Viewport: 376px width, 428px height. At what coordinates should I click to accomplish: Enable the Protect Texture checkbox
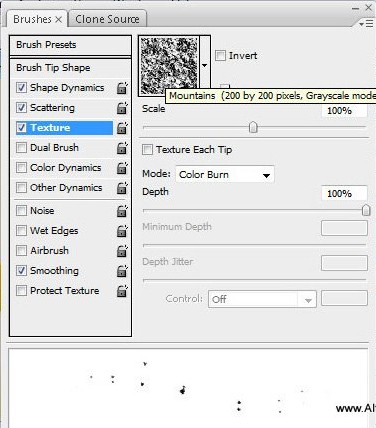pyautogui.click(x=21, y=291)
